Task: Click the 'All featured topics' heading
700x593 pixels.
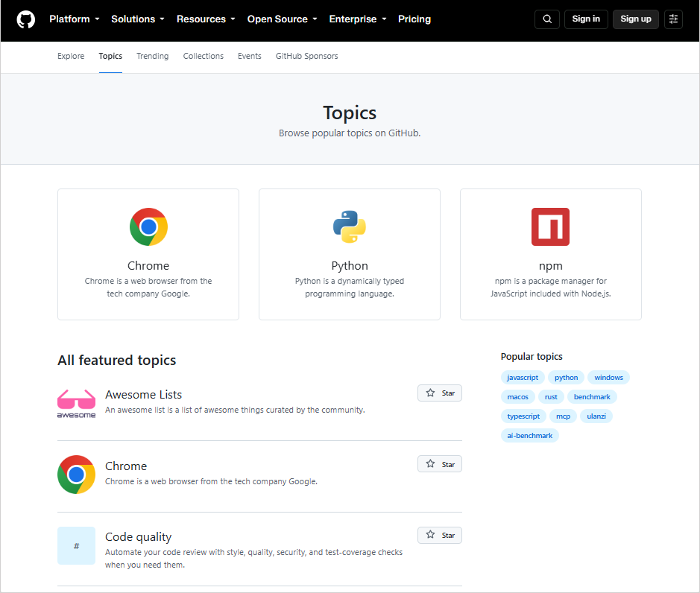Action: (116, 360)
